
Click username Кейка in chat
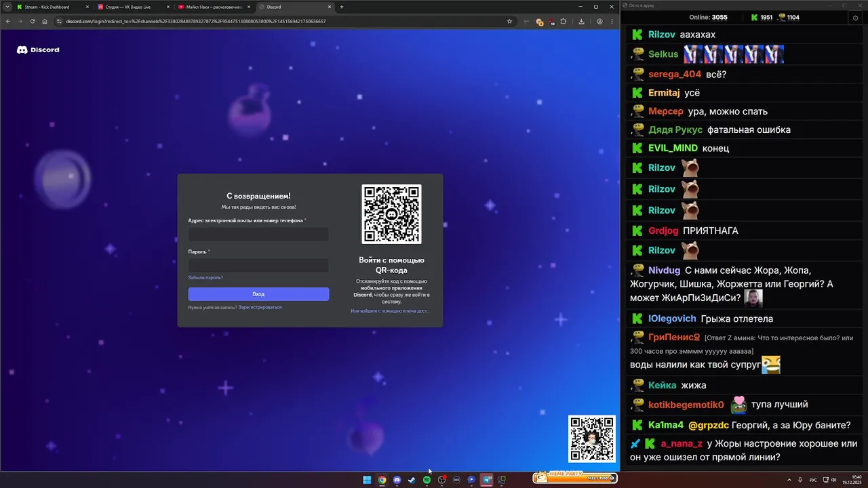tap(662, 385)
